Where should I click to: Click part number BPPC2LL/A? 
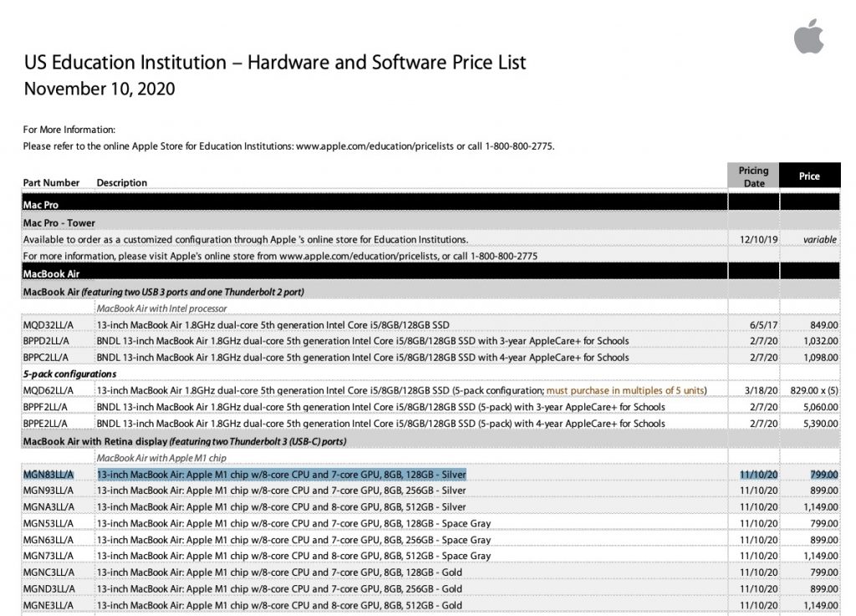tap(46, 358)
